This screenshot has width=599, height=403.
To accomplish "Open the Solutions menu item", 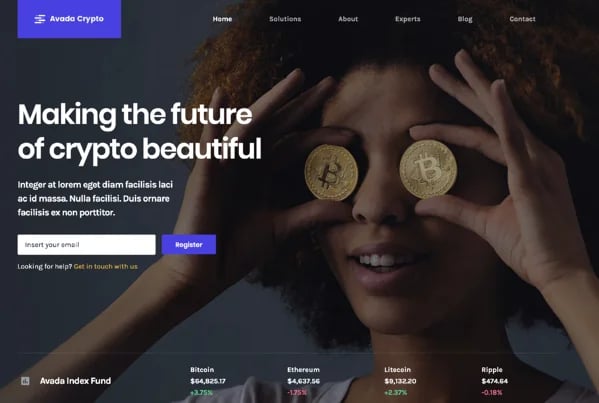I will pyautogui.click(x=285, y=19).
